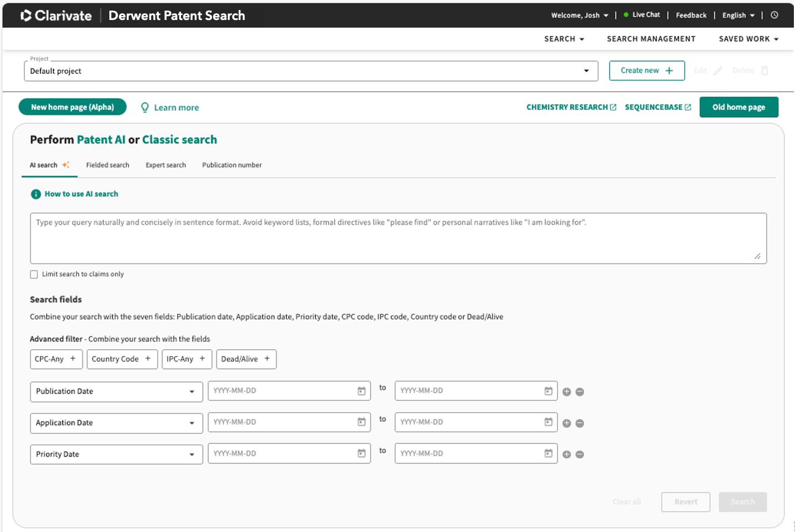Open the Chemistry Research external link
The height and width of the screenshot is (532, 795).
pos(571,107)
